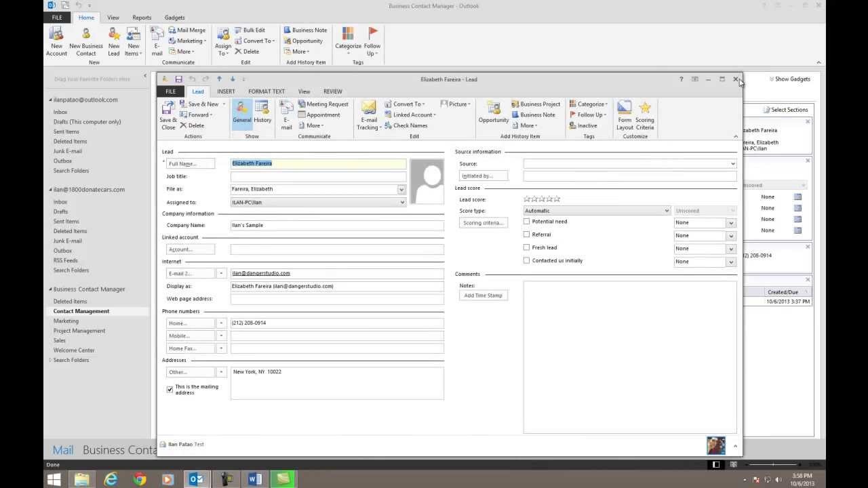868x488 pixels.
Task: Open the View tab in Lead window
Action: click(x=304, y=91)
